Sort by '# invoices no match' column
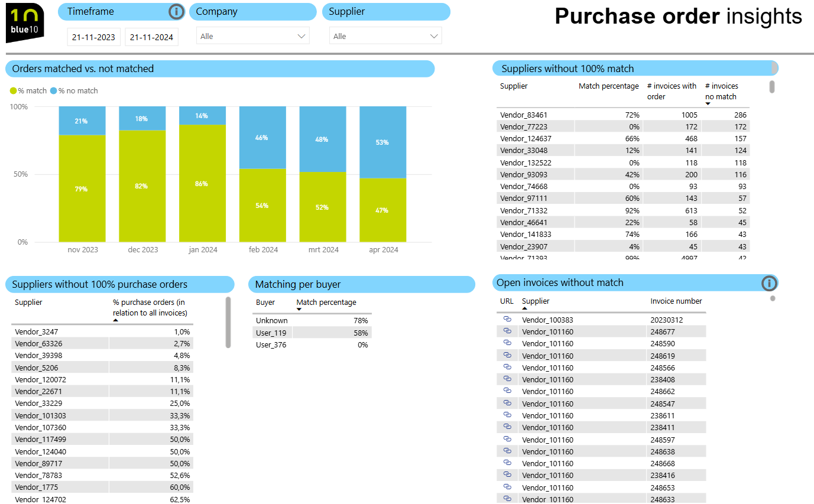The width and height of the screenshot is (814, 504). 721,91
